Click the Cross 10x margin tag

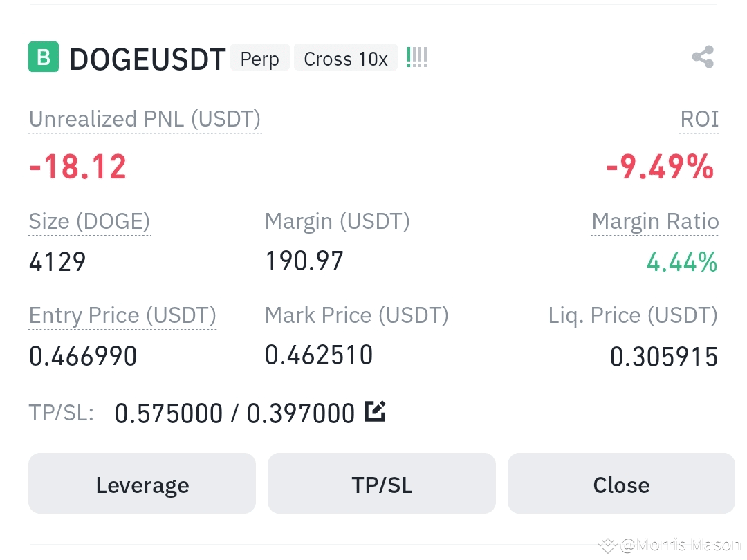click(x=346, y=58)
